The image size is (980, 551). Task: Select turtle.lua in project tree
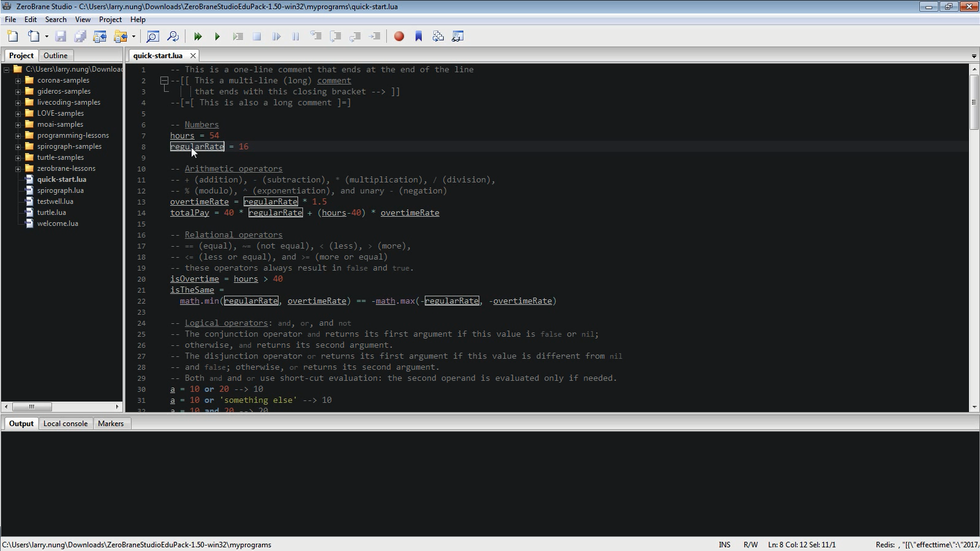tap(51, 212)
